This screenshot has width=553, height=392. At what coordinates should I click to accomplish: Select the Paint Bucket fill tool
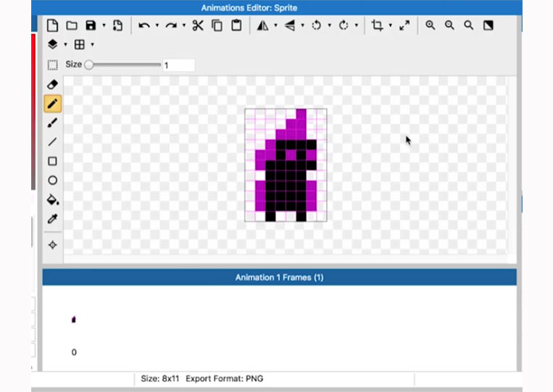[53, 199]
